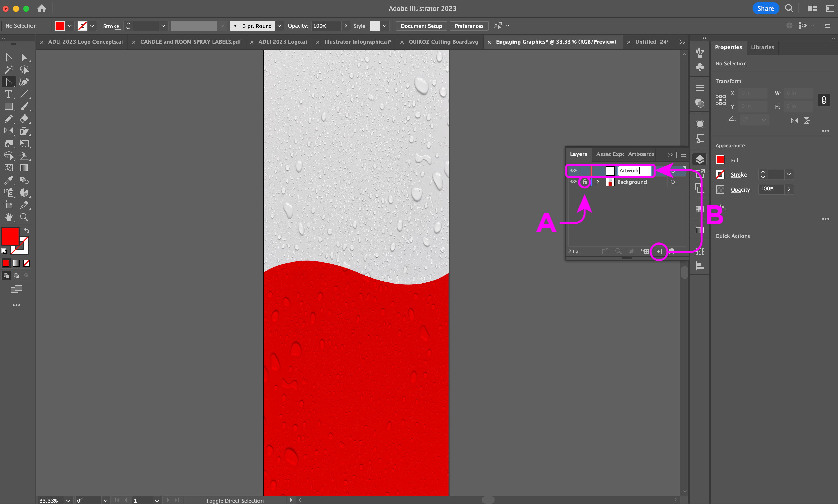Image resolution: width=838 pixels, height=504 pixels.
Task: Select the Zoom tool
Action: pos(24,217)
